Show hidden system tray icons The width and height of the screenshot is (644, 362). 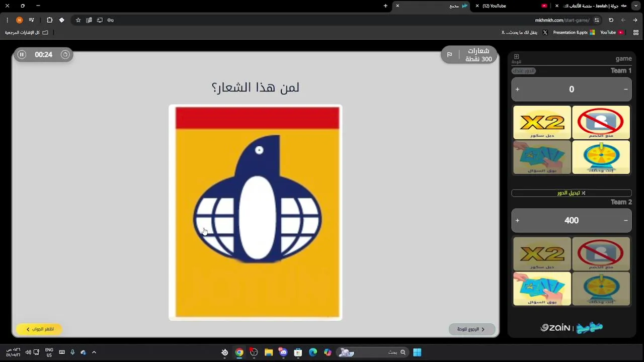pyautogui.click(x=94, y=352)
